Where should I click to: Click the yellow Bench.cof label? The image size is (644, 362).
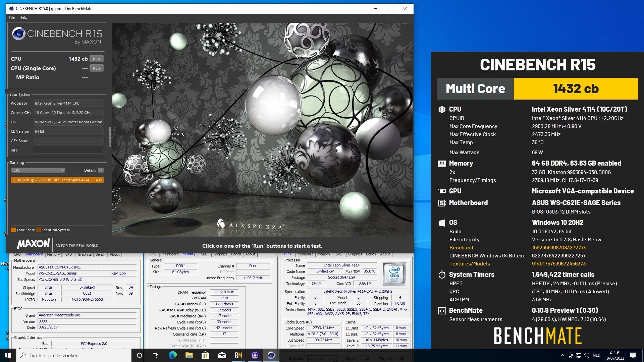coord(461,248)
